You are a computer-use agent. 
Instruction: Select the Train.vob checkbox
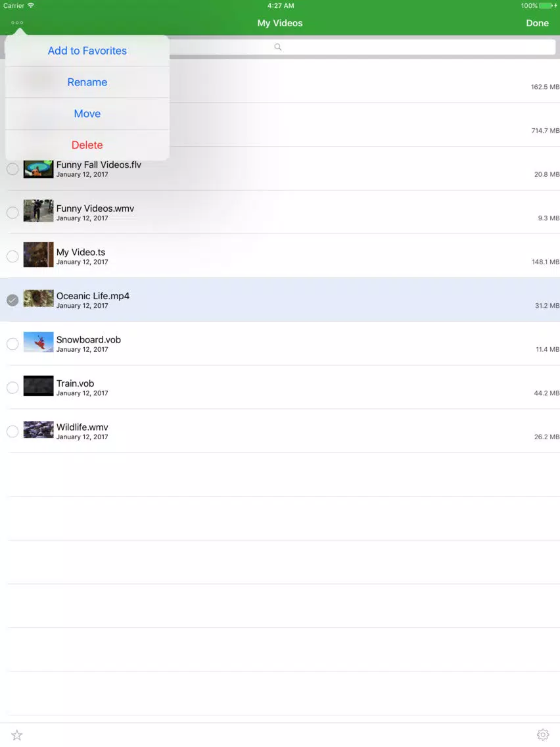(x=12, y=388)
